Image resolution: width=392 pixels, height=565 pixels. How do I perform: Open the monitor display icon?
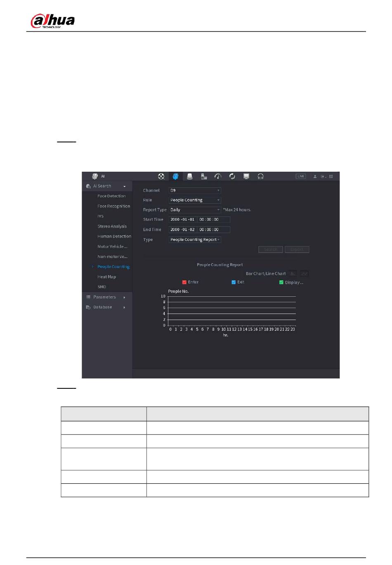point(246,177)
